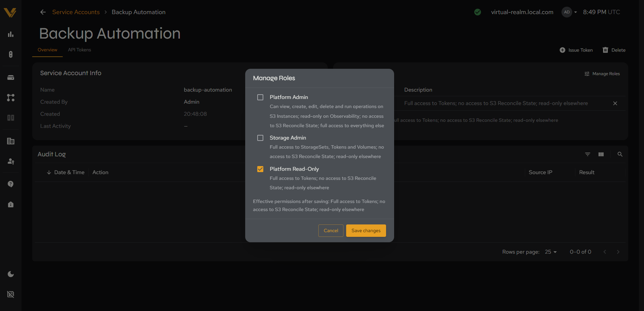
Task: Check the Platform Admin role checkbox
Action: [x=260, y=97]
